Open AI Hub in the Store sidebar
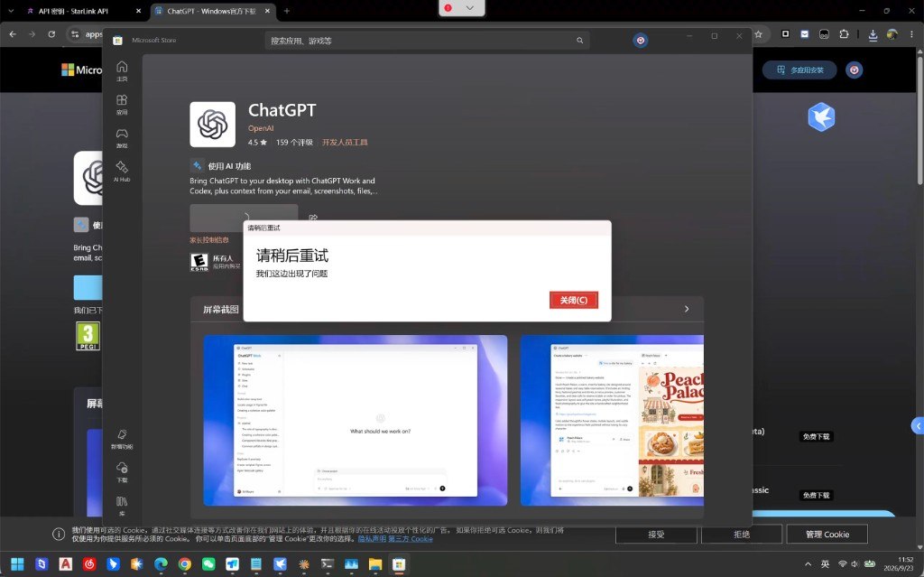 [x=122, y=172]
